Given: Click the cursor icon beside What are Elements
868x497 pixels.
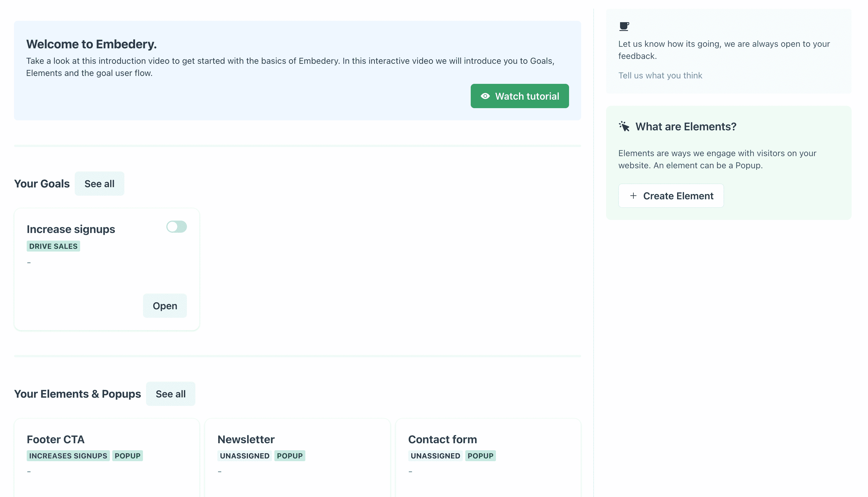Looking at the screenshot, I should click(x=624, y=126).
